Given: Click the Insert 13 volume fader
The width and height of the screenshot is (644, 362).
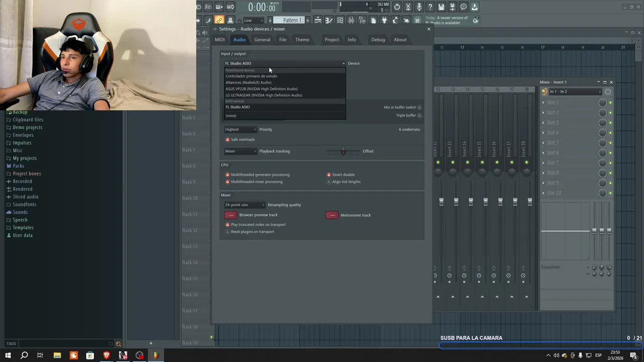Looking at the screenshot, I should coord(456,202).
